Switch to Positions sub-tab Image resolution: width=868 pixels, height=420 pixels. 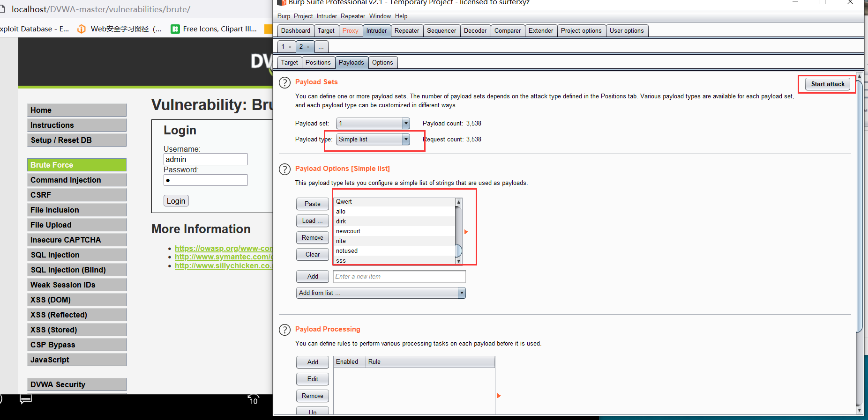coord(318,63)
